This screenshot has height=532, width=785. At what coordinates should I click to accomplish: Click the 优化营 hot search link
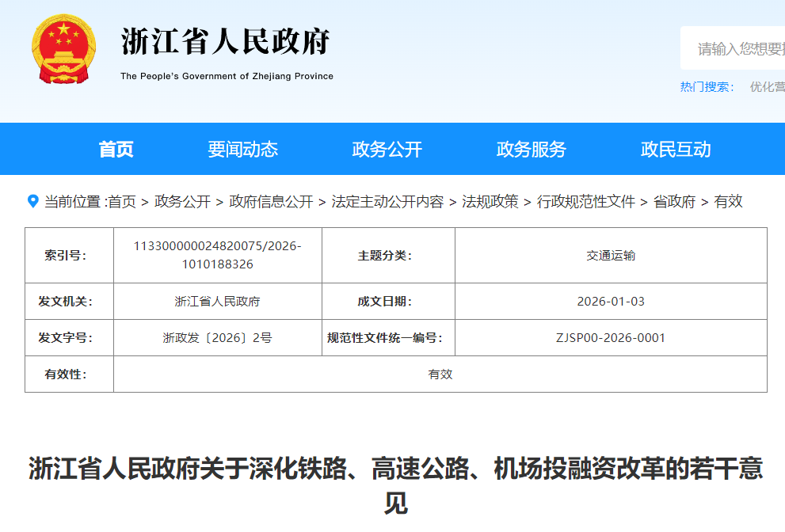tap(767, 87)
